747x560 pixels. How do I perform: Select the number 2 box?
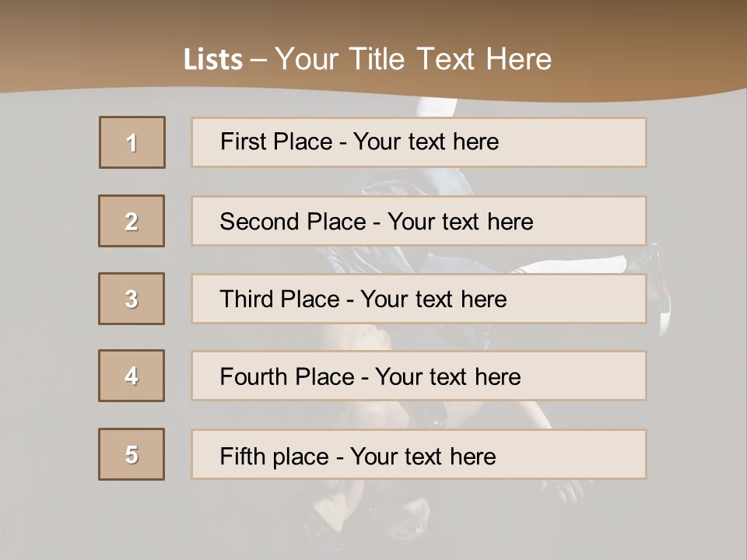(132, 221)
